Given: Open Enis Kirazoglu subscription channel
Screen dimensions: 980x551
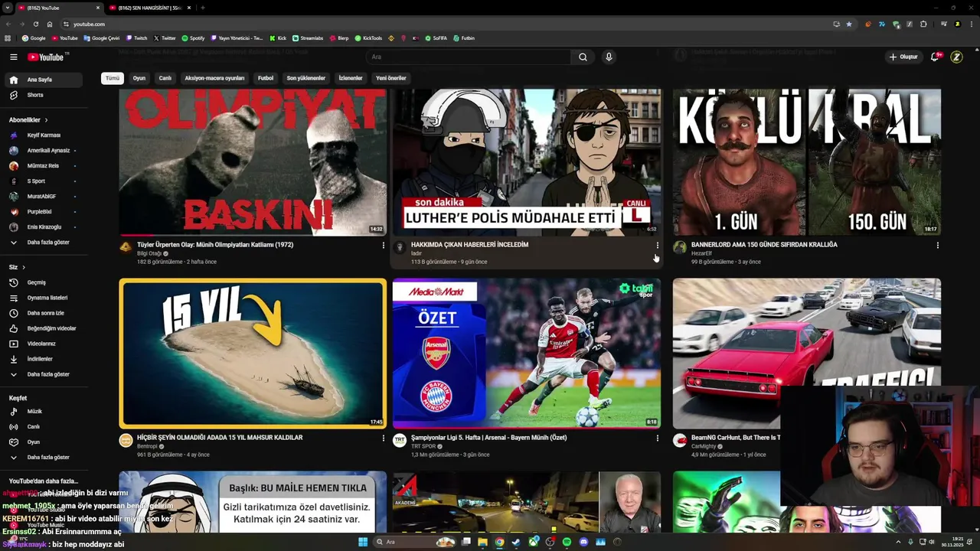Looking at the screenshot, I should tap(43, 227).
